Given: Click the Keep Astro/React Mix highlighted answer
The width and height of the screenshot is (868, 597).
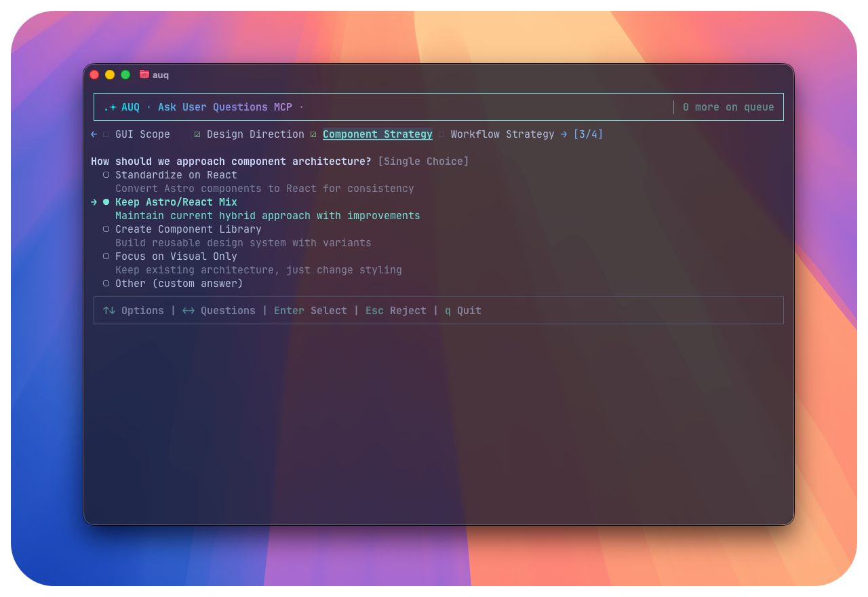Looking at the screenshot, I should click(x=176, y=201).
